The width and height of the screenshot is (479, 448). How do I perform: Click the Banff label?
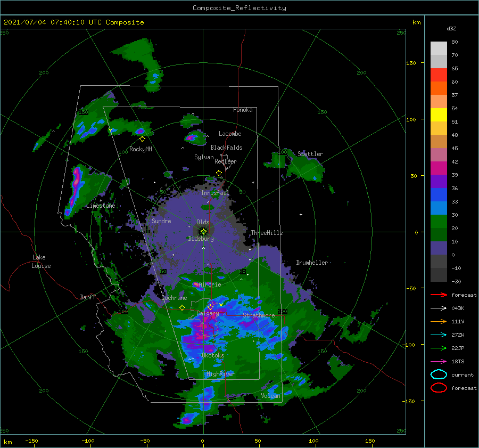(x=88, y=297)
